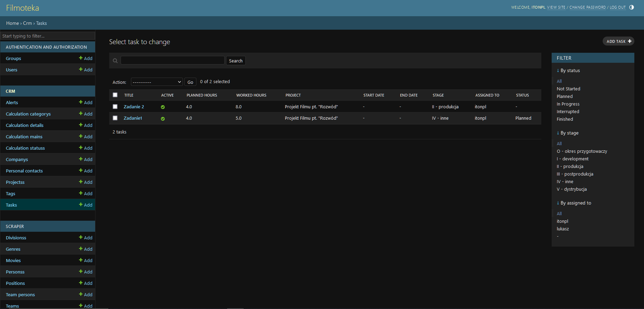This screenshot has width=644, height=309.
Task: Check the Zadanie 2 row checkbox
Action: [x=115, y=107]
